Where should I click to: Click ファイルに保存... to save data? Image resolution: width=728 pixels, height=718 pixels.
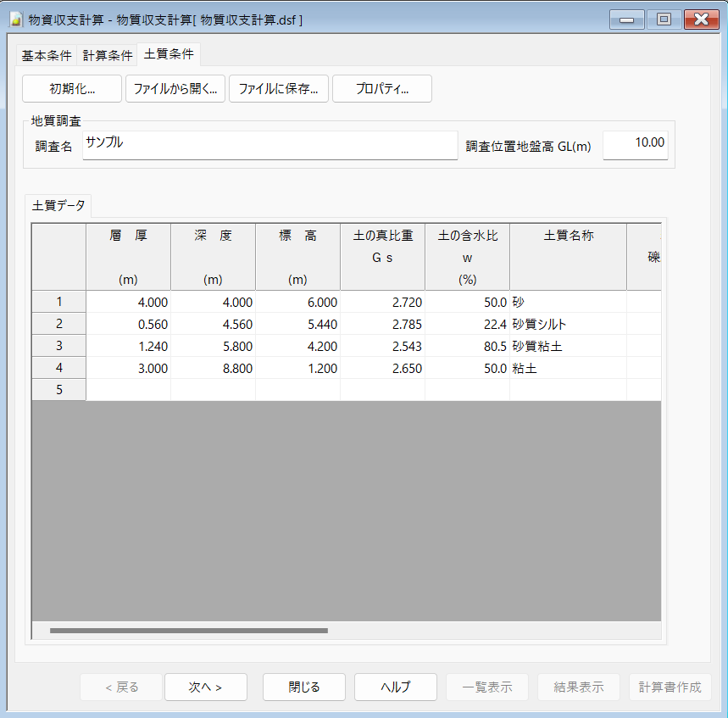[278, 89]
